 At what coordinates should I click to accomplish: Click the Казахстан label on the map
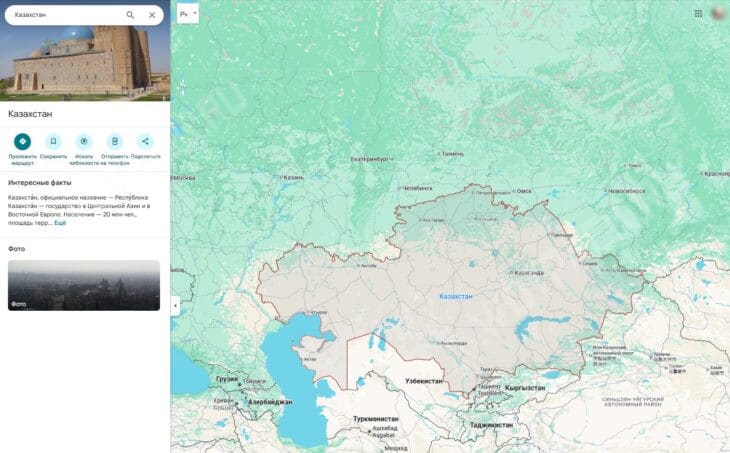click(456, 297)
